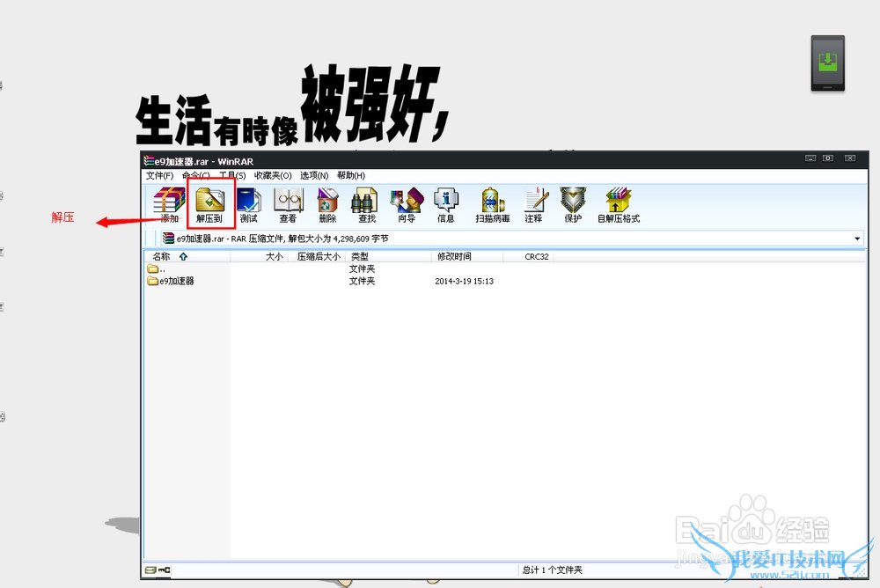The image size is (880, 588).
Task: Click the 2014-3-19 15:13 modified date
Action: tap(464, 282)
